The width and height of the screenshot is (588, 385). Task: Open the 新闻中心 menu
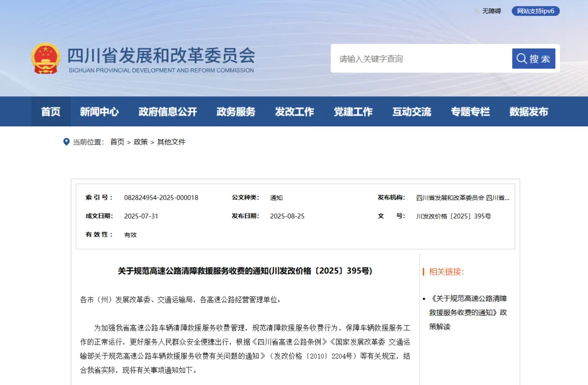click(x=99, y=112)
